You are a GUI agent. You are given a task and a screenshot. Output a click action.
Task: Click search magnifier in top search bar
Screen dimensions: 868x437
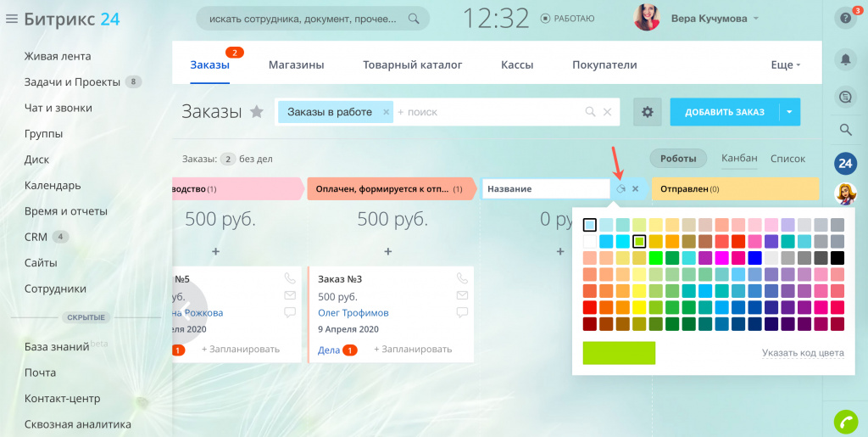413,19
